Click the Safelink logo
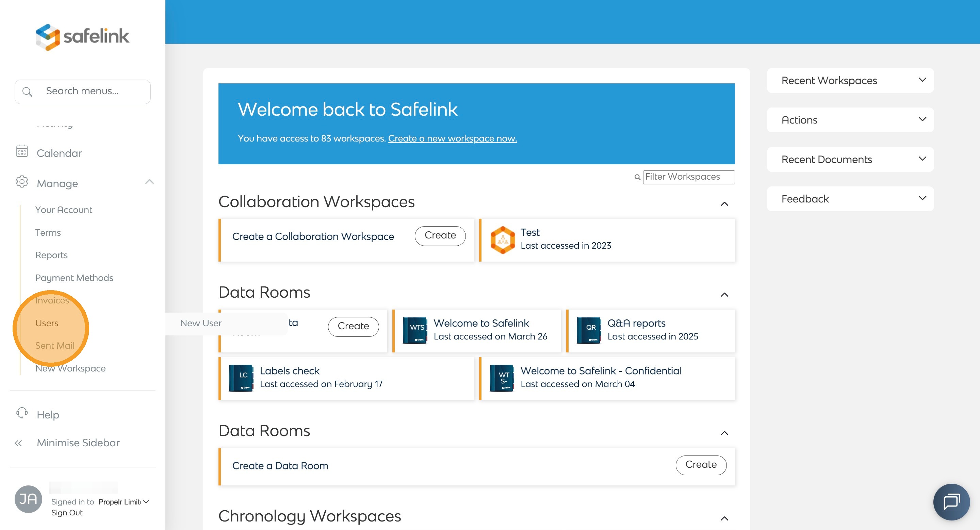 click(x=82, y=36)
